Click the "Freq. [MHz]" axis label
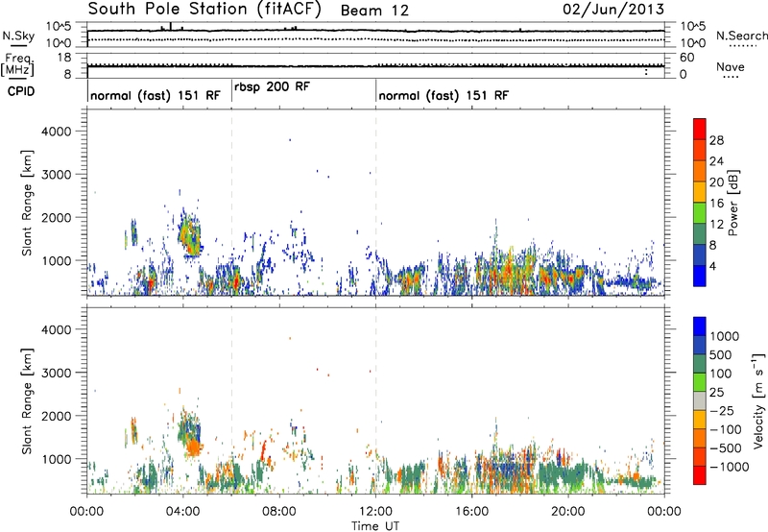 click(x=17, y=65)
